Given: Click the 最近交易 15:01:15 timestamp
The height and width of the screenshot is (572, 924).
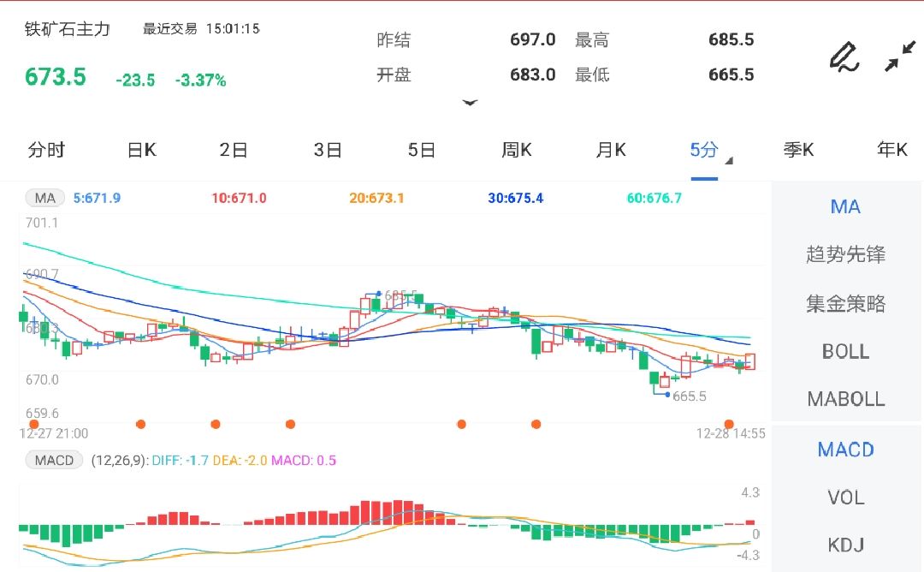Looking at the screenshot, I should click(x=201, y=29).
